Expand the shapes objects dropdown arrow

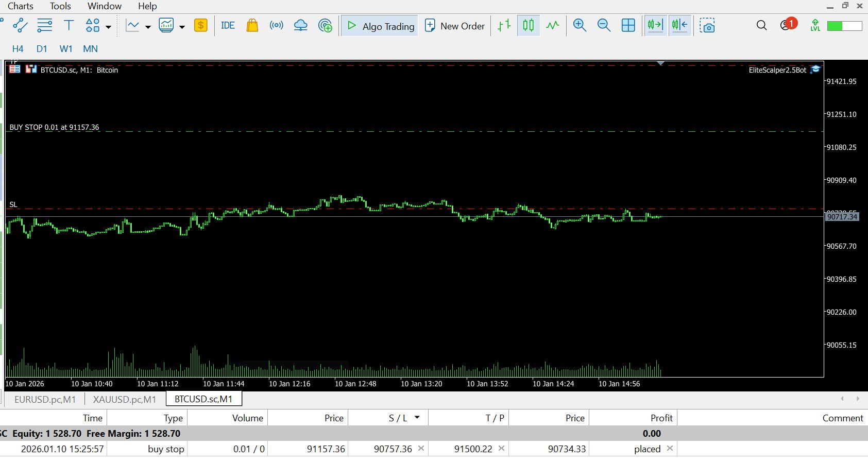click(108, 27)
